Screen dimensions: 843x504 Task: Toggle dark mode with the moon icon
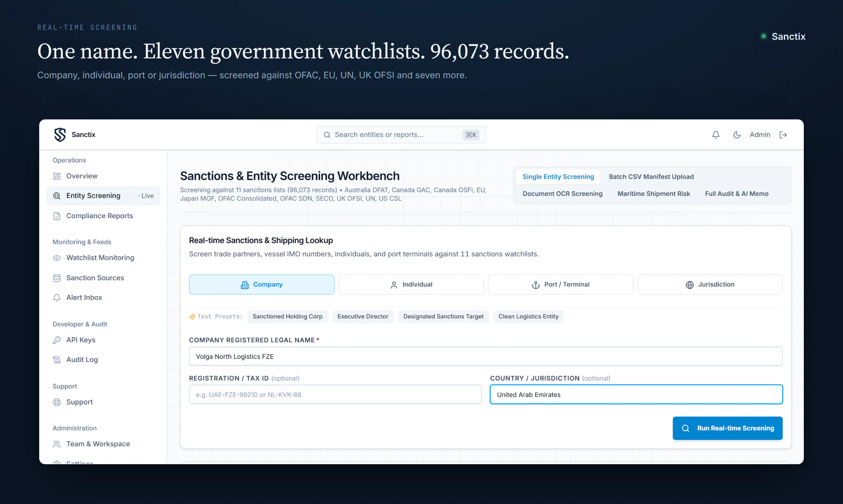coord(736,135)
